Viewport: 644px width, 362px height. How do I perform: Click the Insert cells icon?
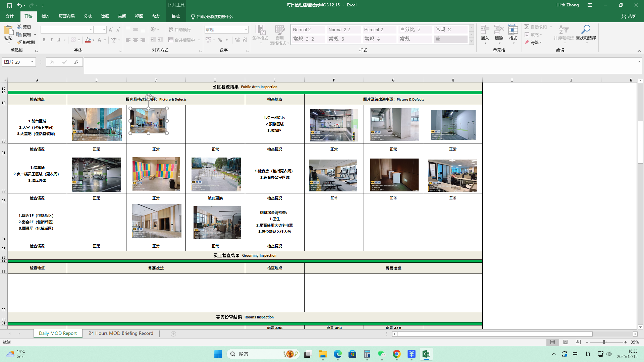(x=485, y=29)
